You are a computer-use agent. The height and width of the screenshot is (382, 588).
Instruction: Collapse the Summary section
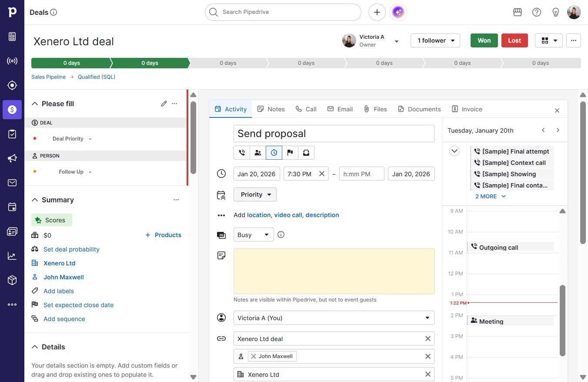[35, 200]
